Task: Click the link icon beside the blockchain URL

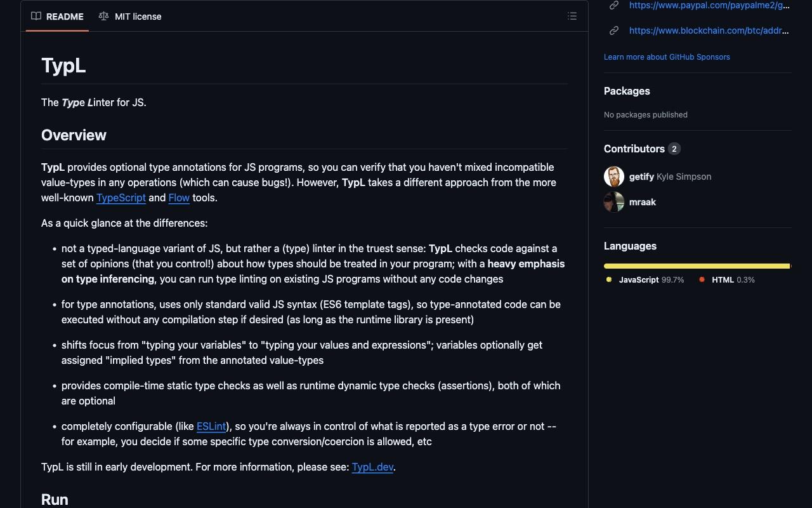Action: tap(614, 30)
